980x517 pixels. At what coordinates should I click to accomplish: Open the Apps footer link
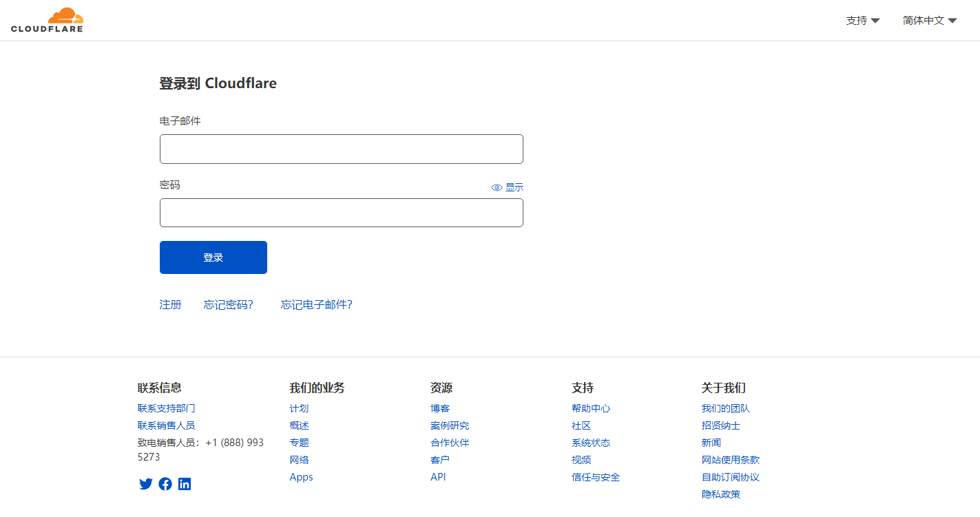(302, 477)
